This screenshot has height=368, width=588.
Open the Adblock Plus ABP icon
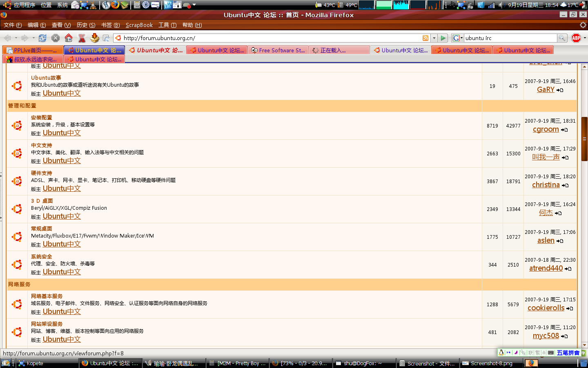(576, 38)
